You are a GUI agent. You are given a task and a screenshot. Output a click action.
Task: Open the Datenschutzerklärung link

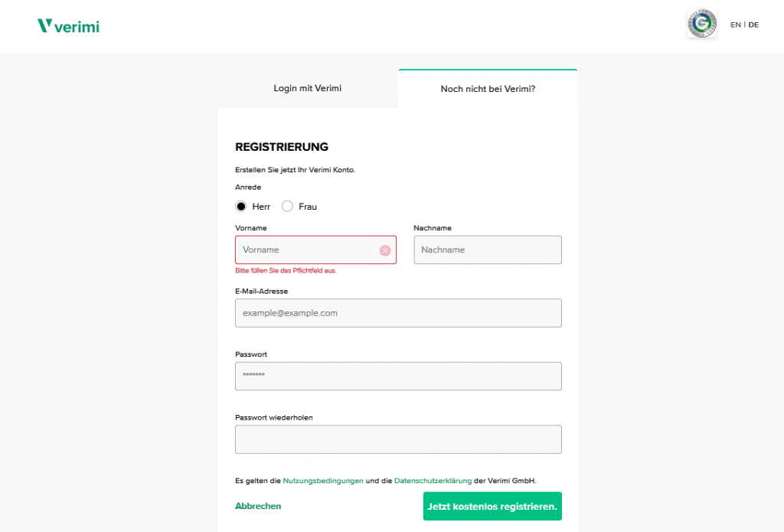click(x=433, y=481)
